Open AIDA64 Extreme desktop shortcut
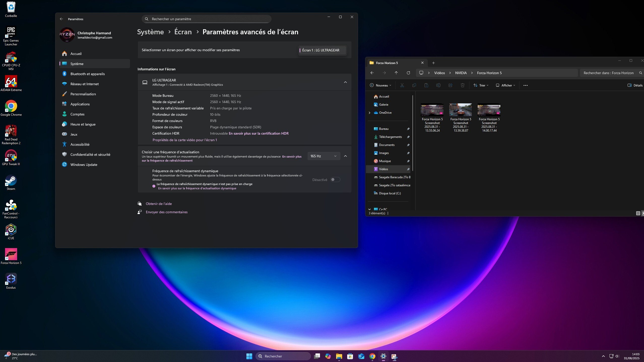 [x=11, y=83]
